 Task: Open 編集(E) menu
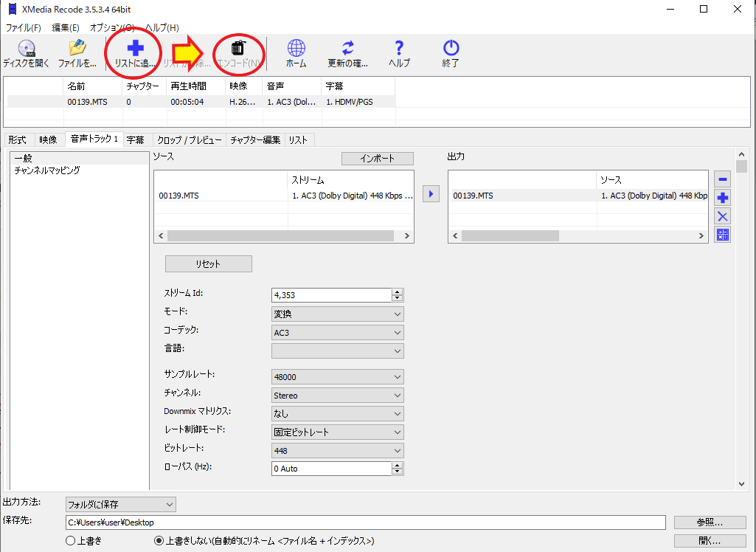tap(66, 27)
